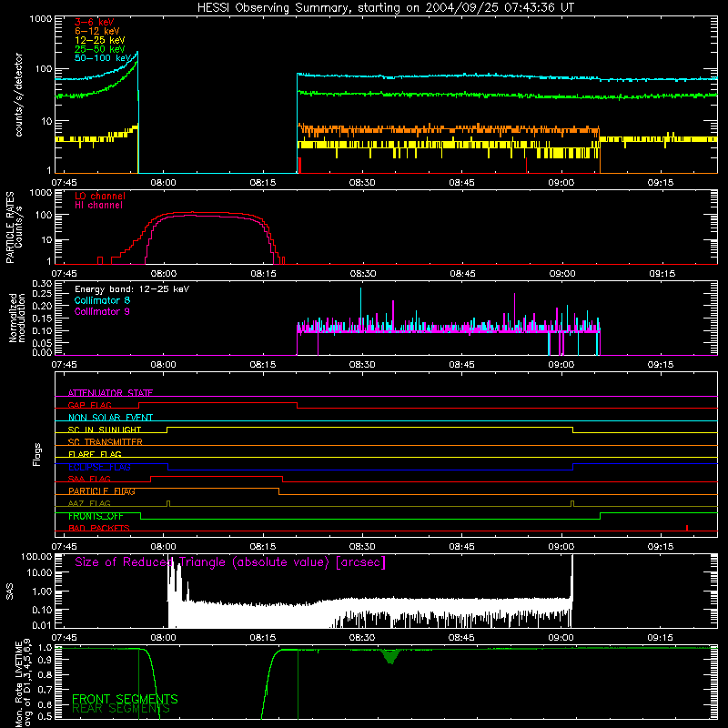Click the SAS axis title
Viewport: 728px width, 728px height.
pyautogui.click(x=9, y=591)
